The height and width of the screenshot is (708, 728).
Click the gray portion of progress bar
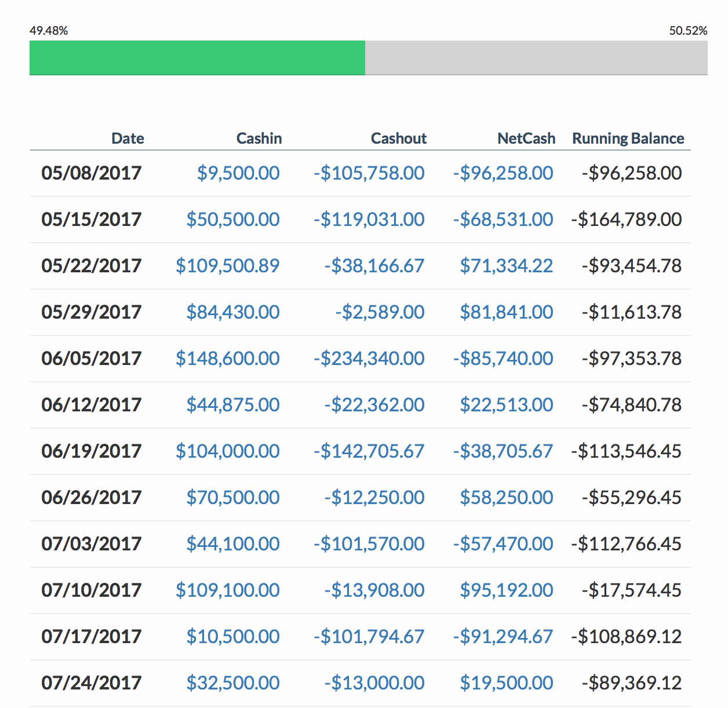pyautogui.click(x=536, y=58)
